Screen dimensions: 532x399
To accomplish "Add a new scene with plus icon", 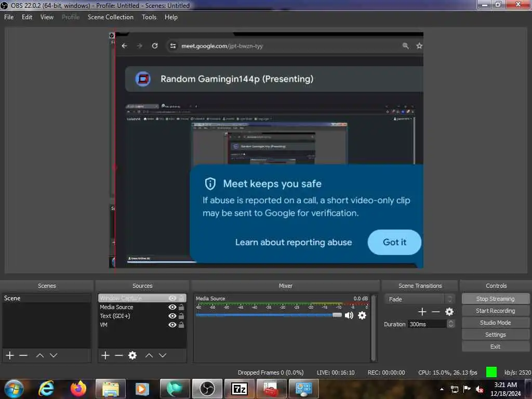I will click(10, 355).
